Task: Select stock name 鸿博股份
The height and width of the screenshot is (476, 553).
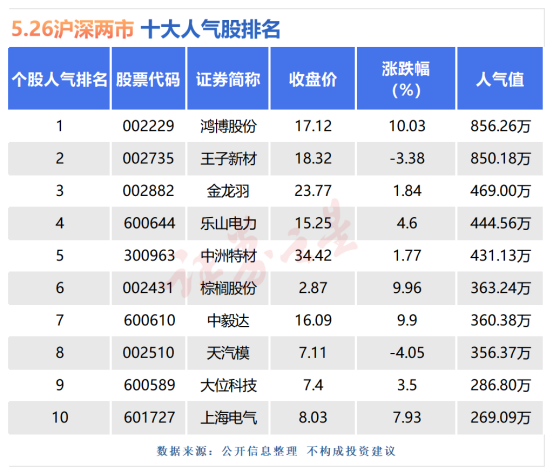Action: tap(228, 126)
